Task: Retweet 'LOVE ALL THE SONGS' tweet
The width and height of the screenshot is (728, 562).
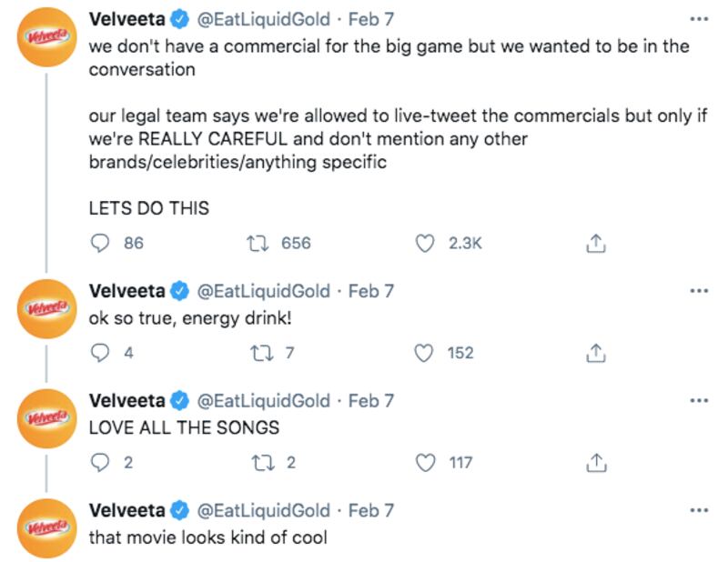Action: pyautogui.click(x=258, y=463)
